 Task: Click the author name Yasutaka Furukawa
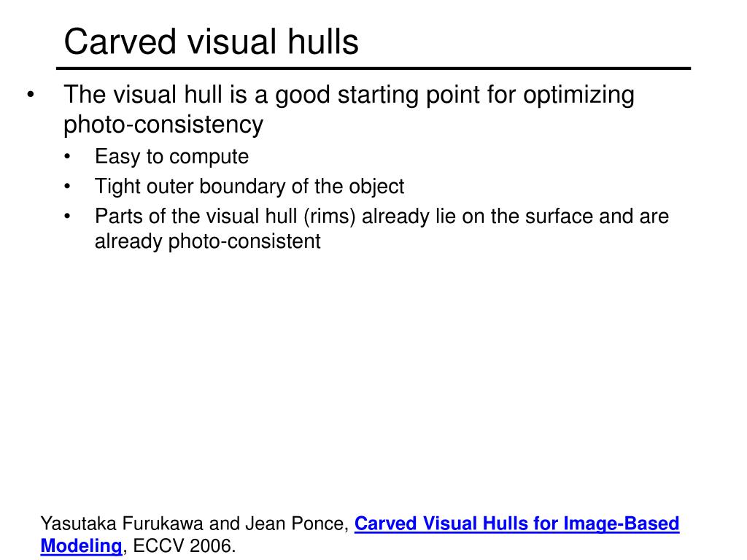click(122, 524)
